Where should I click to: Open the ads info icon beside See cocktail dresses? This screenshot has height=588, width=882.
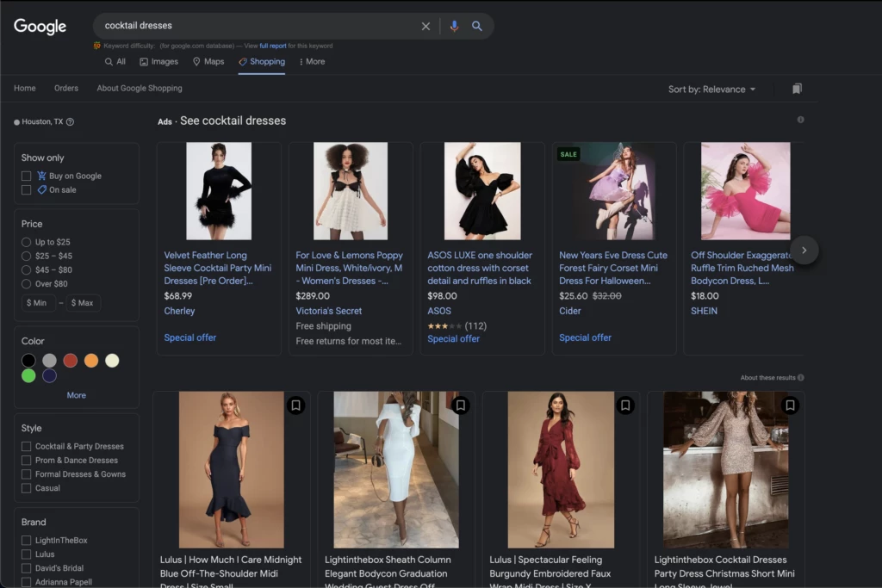tap(800, 120)
